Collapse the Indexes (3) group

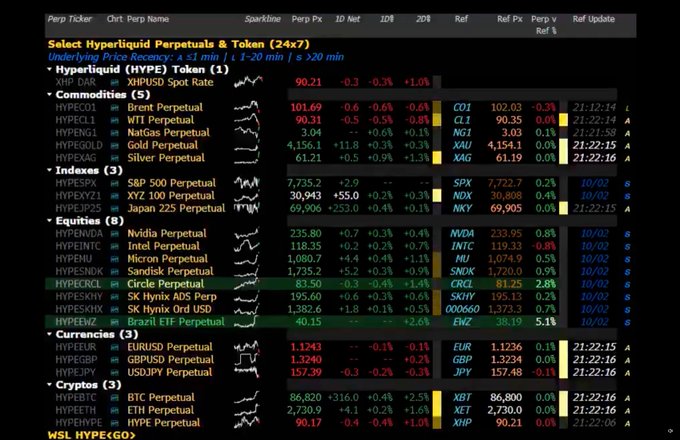point(49,170)
